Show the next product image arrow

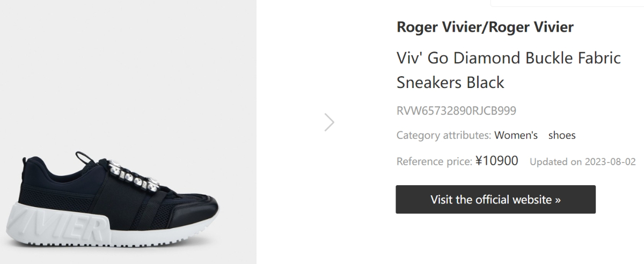pos(330,122)
